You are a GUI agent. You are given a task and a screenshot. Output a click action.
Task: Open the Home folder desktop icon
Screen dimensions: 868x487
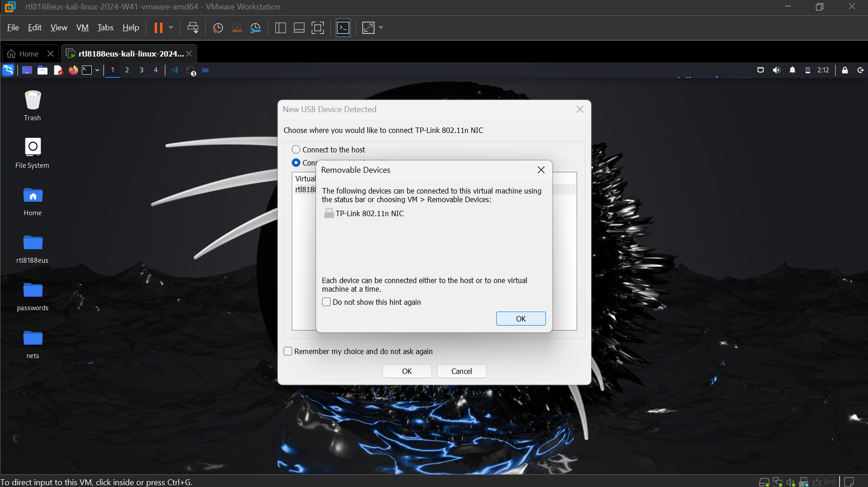[x=33, y=201]
